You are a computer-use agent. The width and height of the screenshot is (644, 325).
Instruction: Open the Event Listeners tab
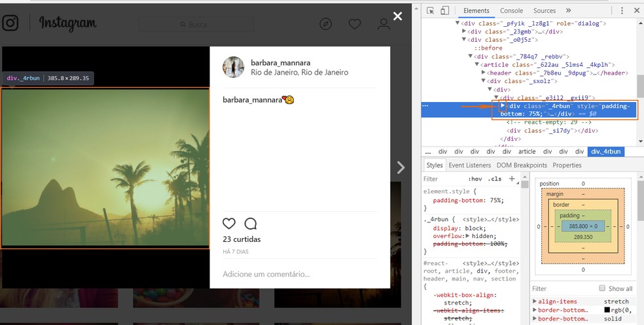coord(469,165)
